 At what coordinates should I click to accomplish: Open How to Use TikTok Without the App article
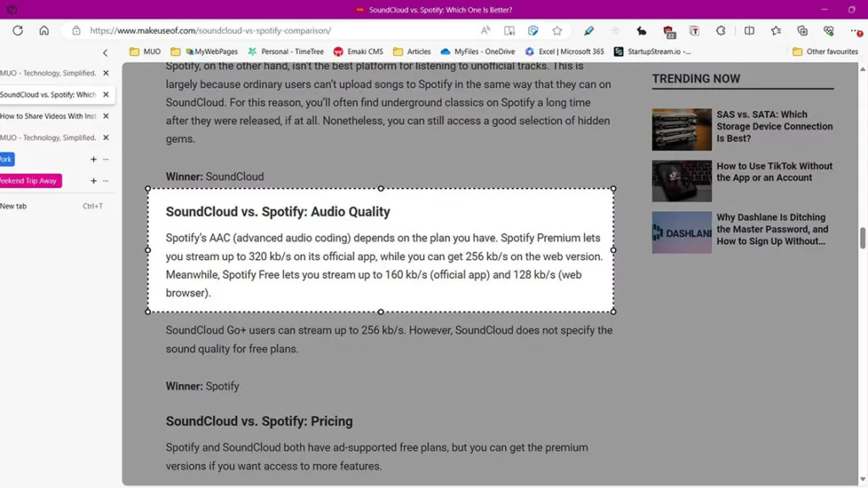pyautogui.click(x=775, y=171)
